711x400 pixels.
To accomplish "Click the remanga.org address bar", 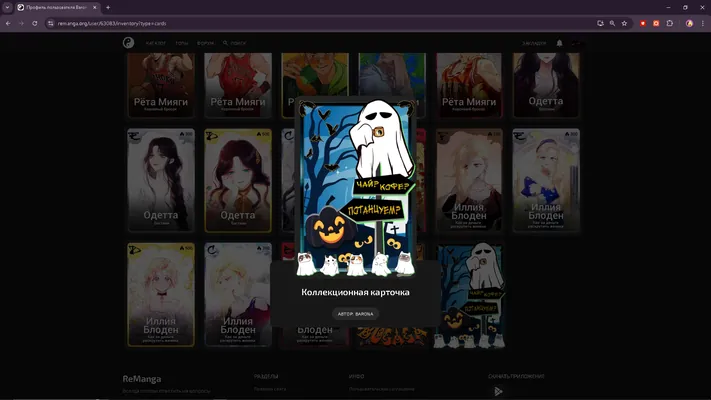I will [x=317, y=23].
